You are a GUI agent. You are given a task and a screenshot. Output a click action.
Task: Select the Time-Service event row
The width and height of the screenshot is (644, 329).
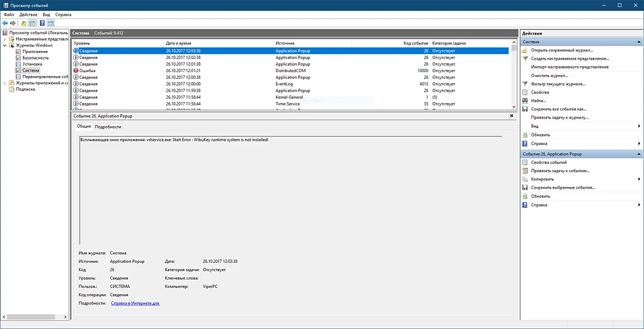pyautogui.click(x=291, y=104)
